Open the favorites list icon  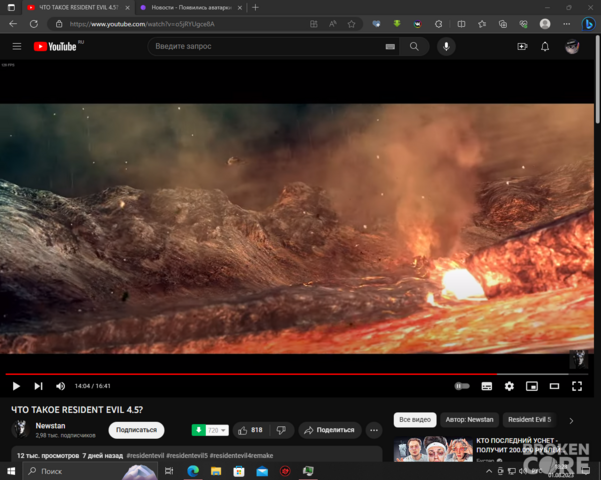482,24
